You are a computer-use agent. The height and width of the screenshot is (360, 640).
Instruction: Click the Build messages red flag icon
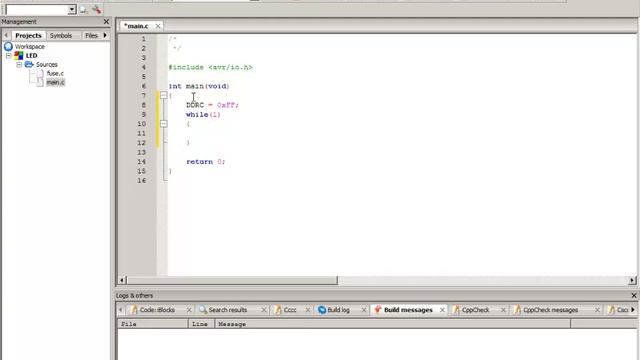[378, 310]
